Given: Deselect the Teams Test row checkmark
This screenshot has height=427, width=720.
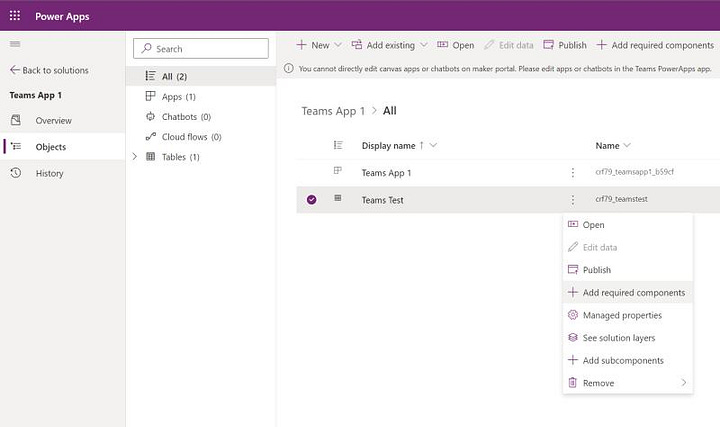Looking at the screenshot, I should [311, 200].
